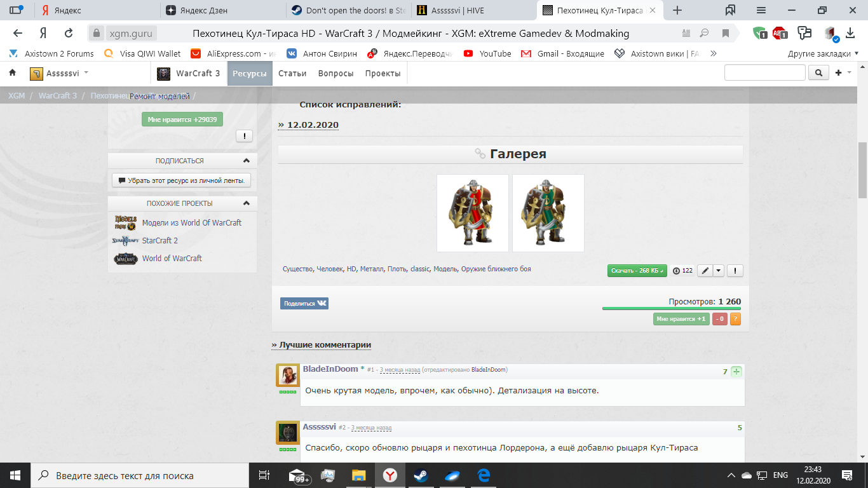The height and width of the screenshot is (488, 868).
Task: Expand the 12.02.2020 changelog entry
Action: click(x=308, y=125)
